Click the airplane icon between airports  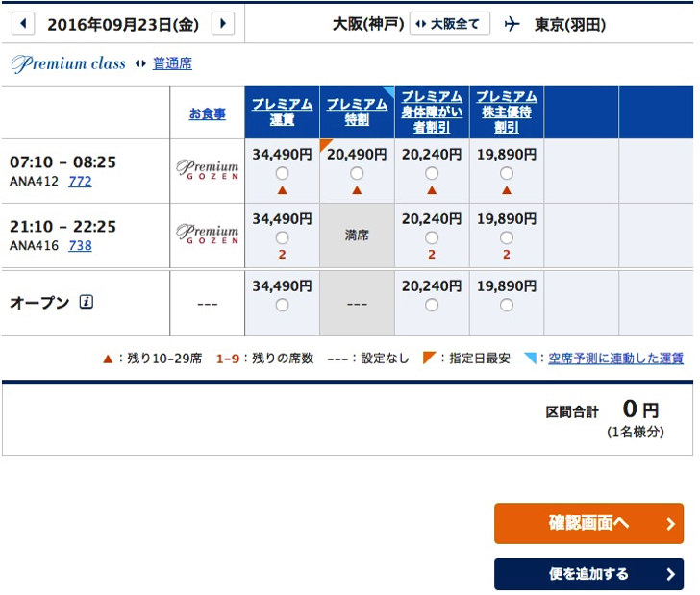(x=512, y=24)
